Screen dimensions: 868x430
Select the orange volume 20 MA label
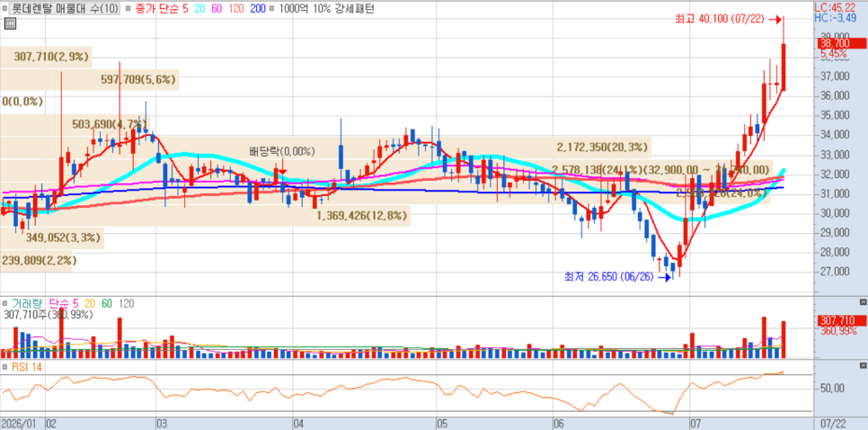pyautogui.click(x=90, y=304)
